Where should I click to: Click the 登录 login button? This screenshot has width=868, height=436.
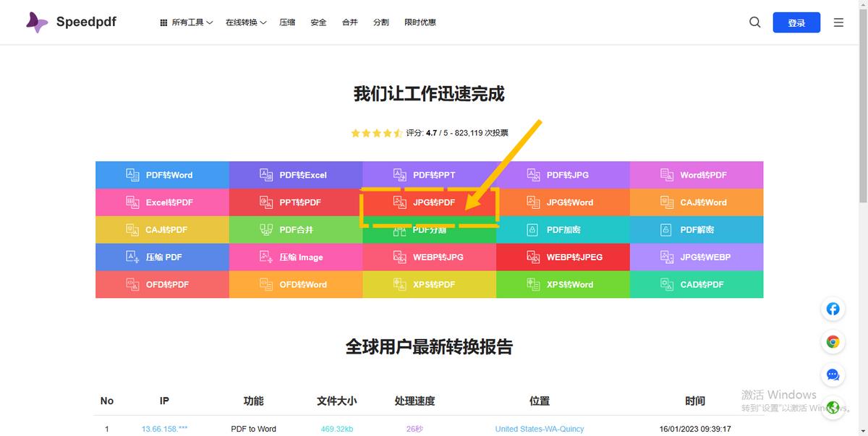[x=796, y=22]
